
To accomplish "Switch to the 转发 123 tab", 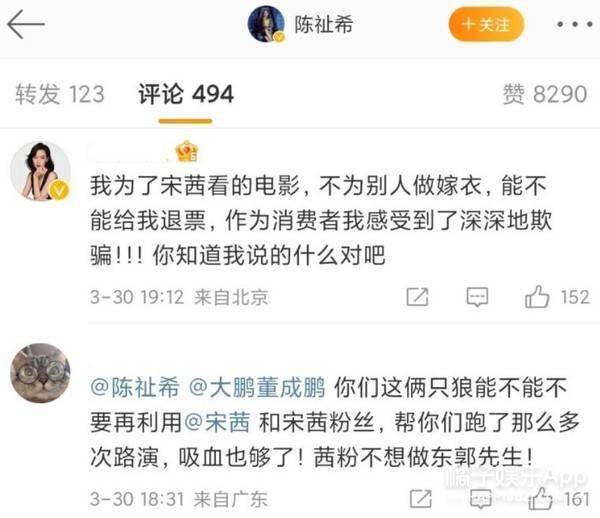I will click(x=60, y=94).
